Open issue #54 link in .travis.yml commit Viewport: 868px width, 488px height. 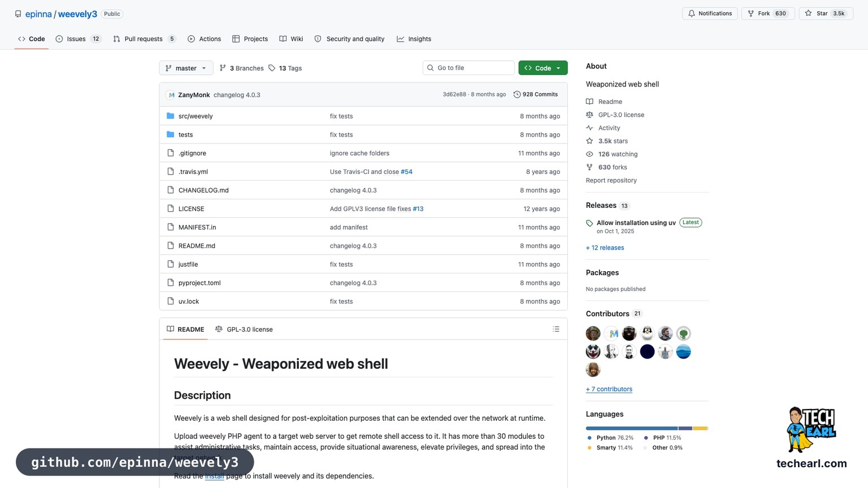click(x=406, y=172)
